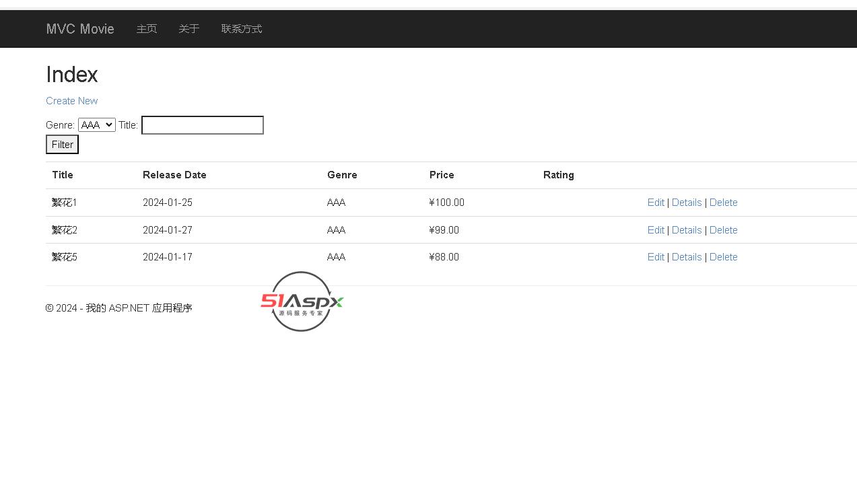The image size is (857, 504).
Task: Delete the 繁花2 movie
Action: 723,230
